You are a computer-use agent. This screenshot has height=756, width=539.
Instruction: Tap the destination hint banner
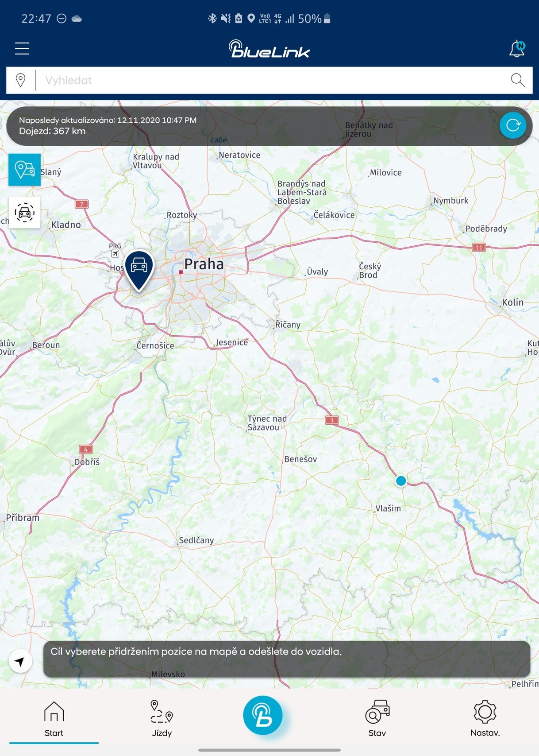pos(286,658)
